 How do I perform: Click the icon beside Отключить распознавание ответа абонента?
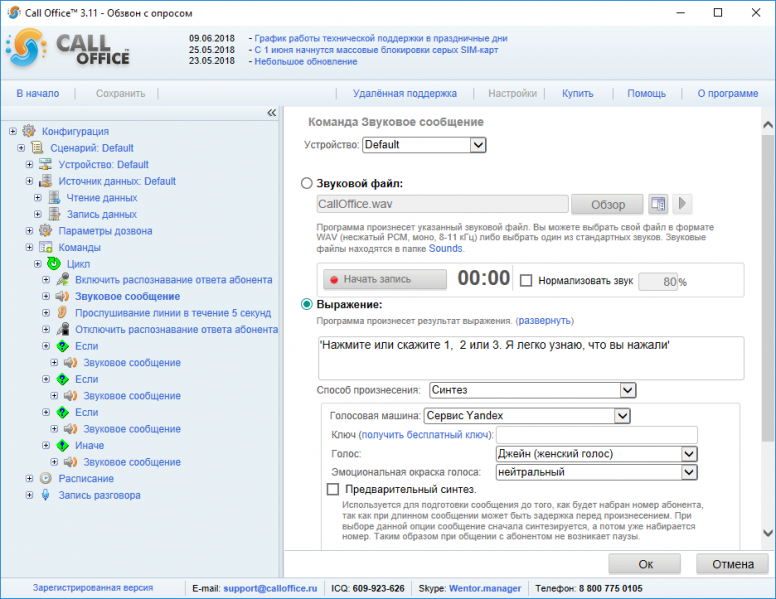[x=62, y=329]
